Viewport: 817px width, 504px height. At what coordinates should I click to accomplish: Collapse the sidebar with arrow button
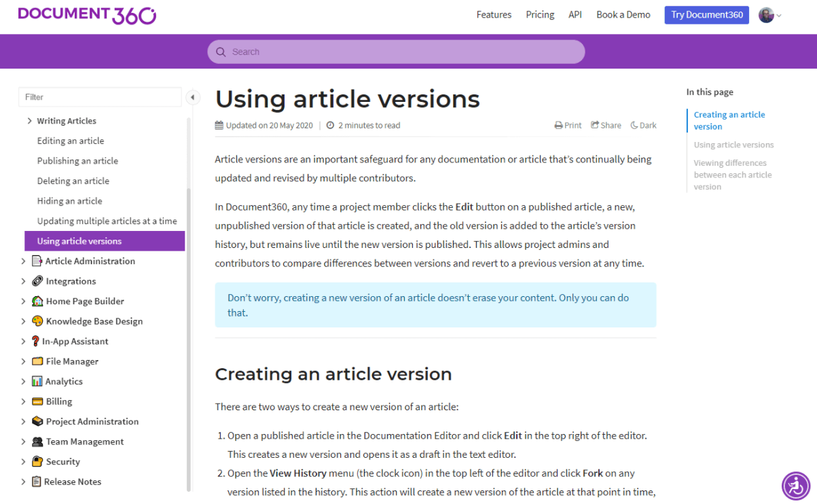(193, 97)
